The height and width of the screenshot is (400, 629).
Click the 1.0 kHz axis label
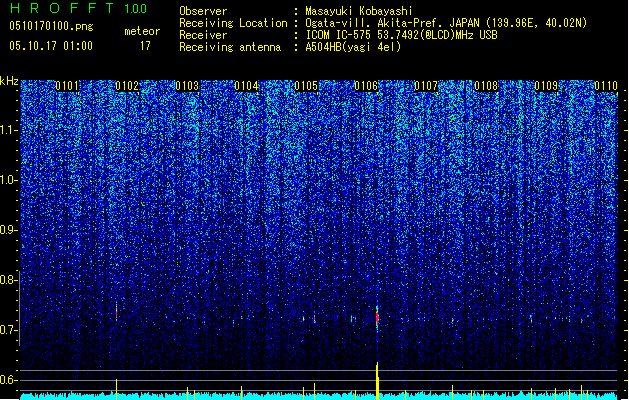click(8, 180)
